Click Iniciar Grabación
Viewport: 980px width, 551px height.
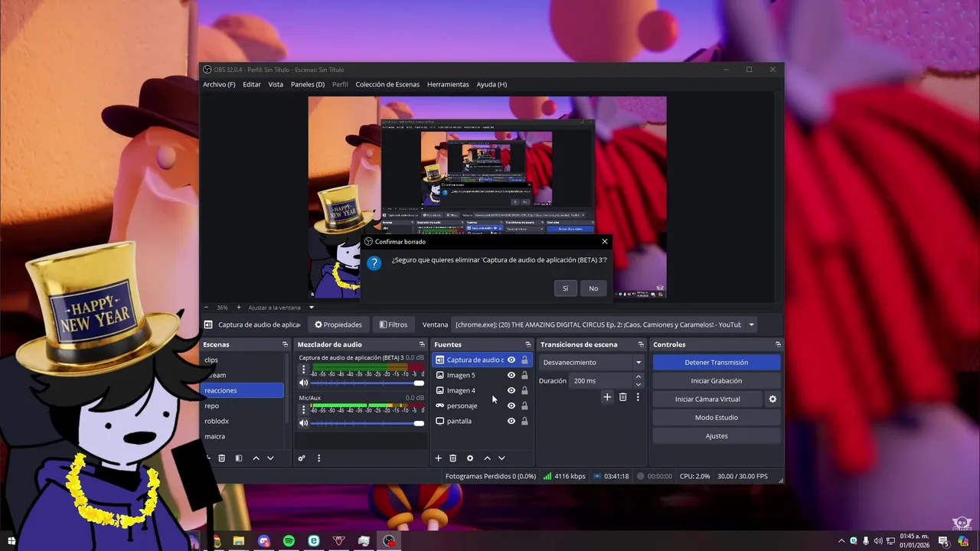coord(717,381)
